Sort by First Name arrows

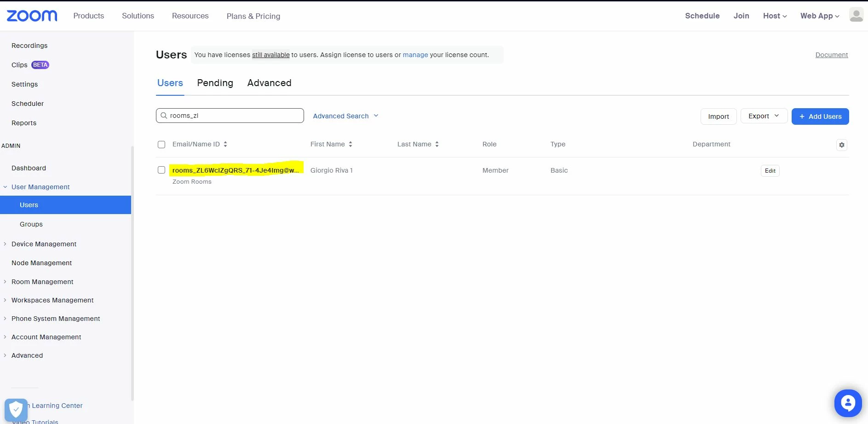(x=351, y=144)
